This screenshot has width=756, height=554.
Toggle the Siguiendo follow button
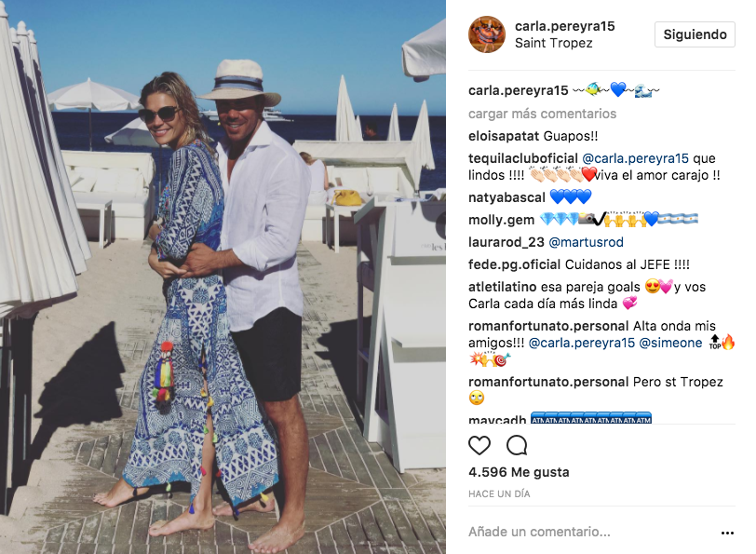pyautogui.click(x=695, y=34)
